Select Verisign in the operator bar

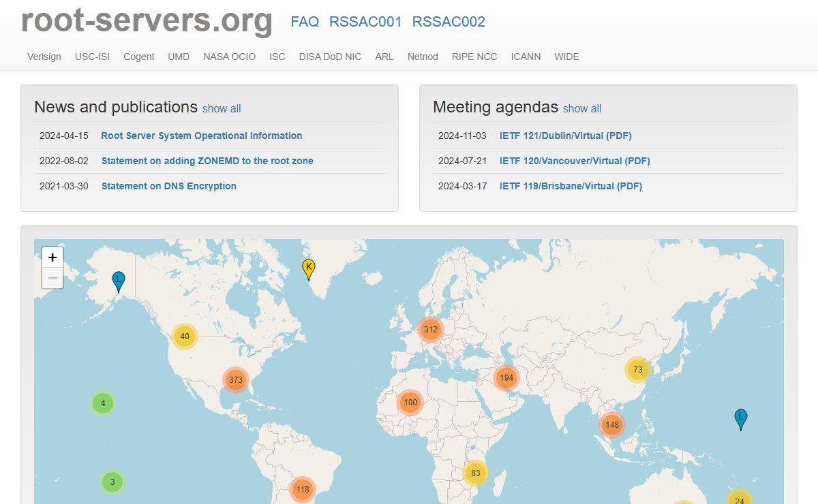click(x=44, y=57)
